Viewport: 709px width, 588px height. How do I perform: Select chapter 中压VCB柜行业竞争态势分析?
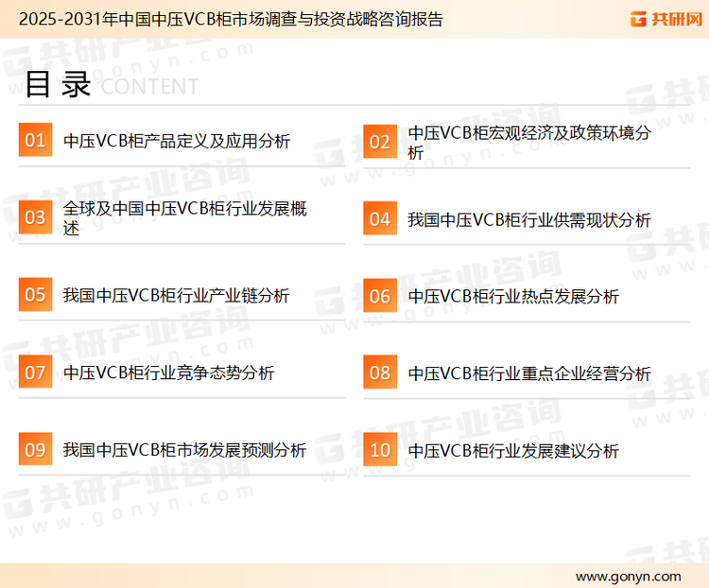coord(168,372)
